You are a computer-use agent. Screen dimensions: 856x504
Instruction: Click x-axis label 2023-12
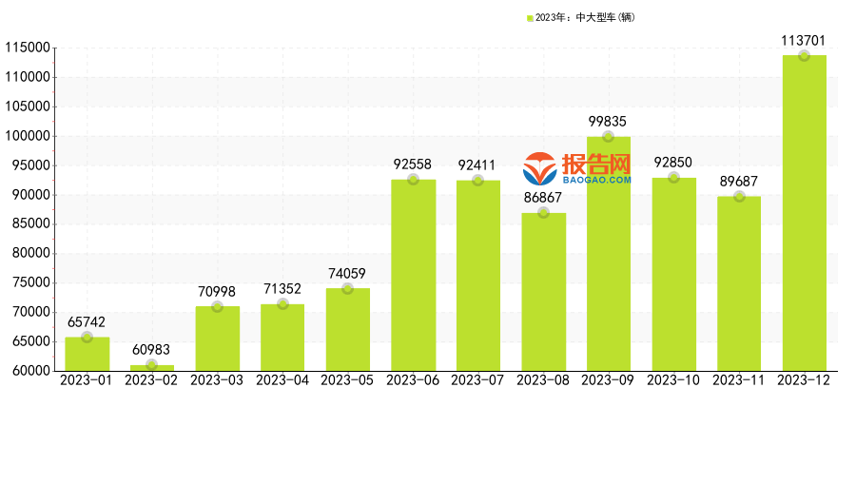coord(804,380)
